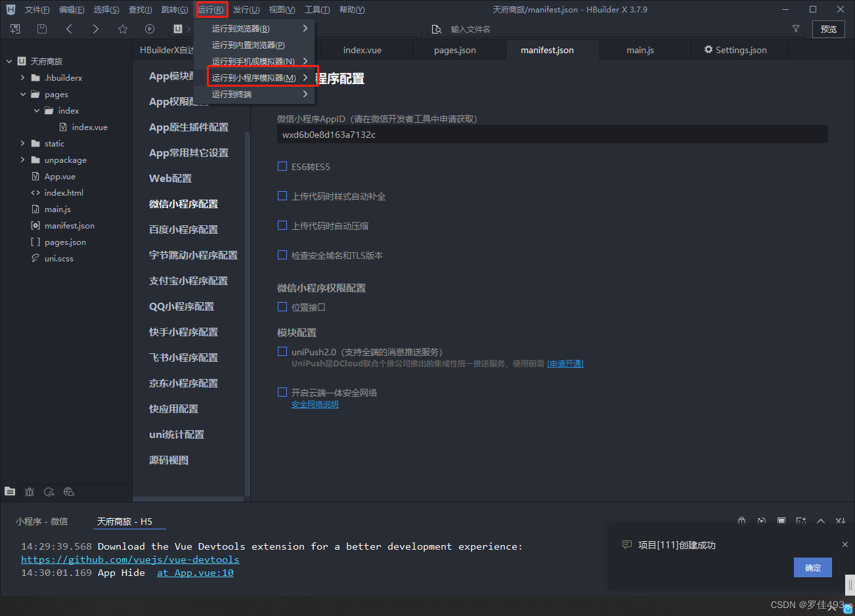The image size is (855, 616).
Task: Open the 发行 menu
Action: (246, 9)
